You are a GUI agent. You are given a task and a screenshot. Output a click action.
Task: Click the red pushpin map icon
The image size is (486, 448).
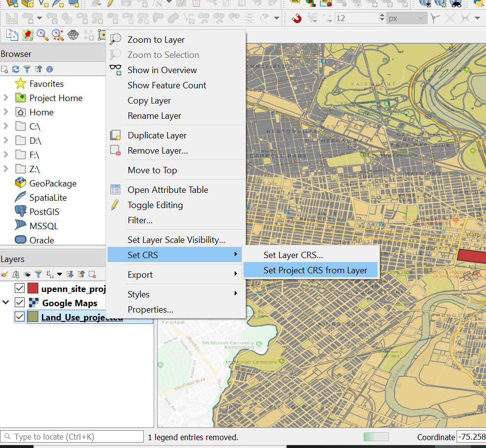click(27, 35)
